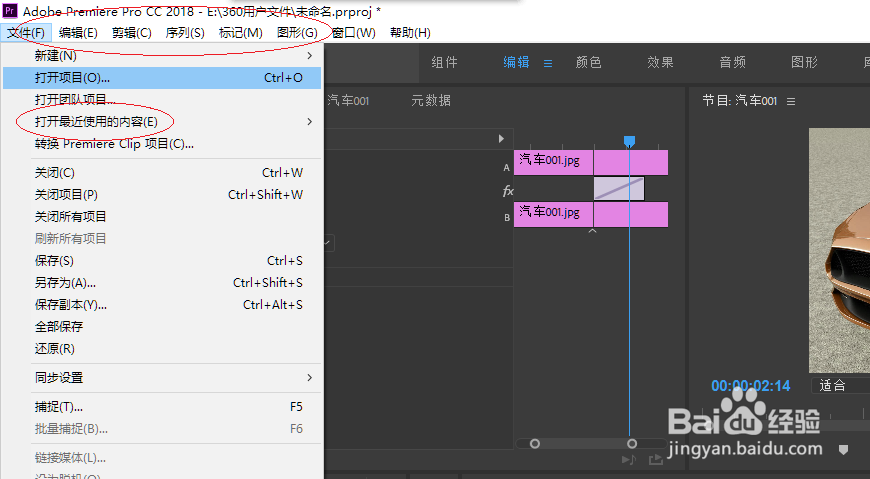The width and height of the screenshot is (870, 479).
Task: Open the 文件(F) menu
Action: 26,33
